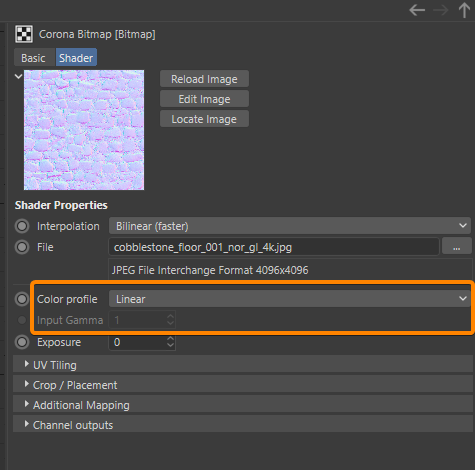Viewport: 475px width, 470px height.
Task: Click the Shader Properties heading
Action: [61, 205]
